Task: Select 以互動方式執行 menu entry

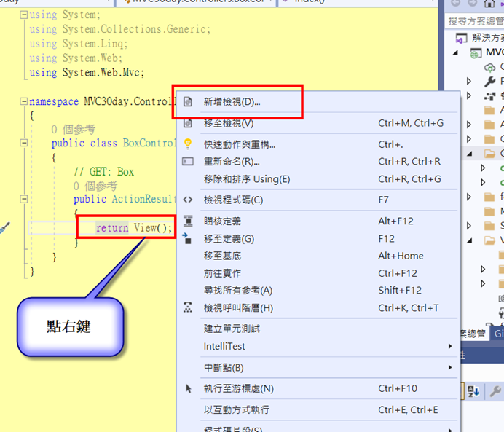Action: click(x=318, y=410)
